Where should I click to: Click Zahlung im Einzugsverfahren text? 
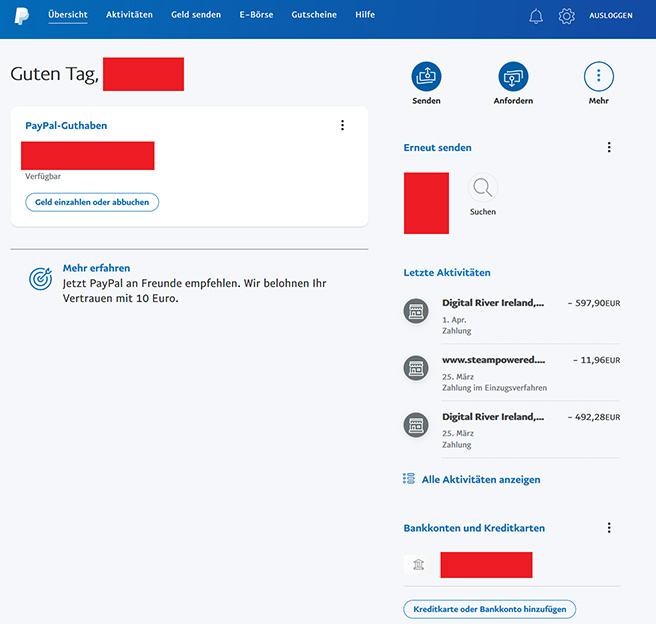click(x=495, y=388)
